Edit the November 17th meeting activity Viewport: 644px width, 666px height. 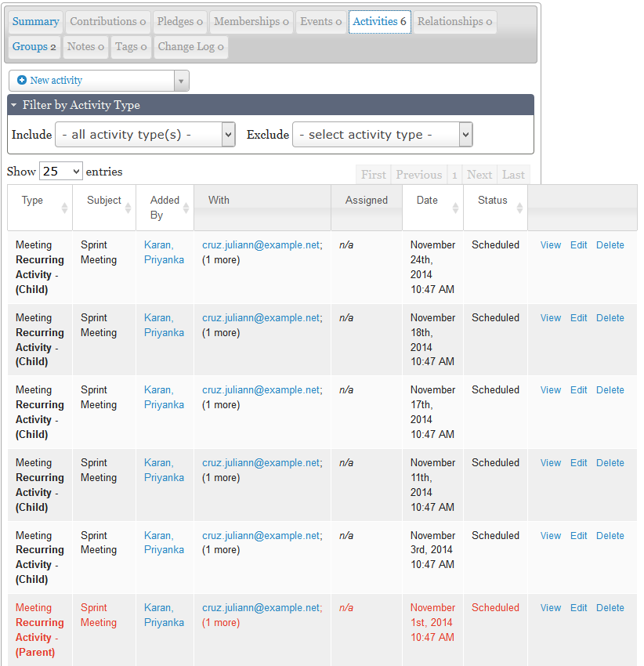pos(578,390)
